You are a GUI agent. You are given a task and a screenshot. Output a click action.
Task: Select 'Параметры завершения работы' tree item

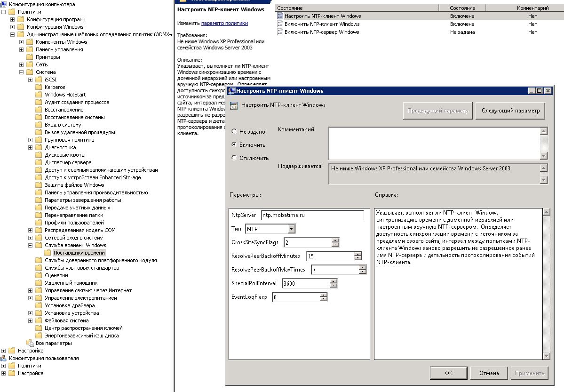[x=83, y=200]
